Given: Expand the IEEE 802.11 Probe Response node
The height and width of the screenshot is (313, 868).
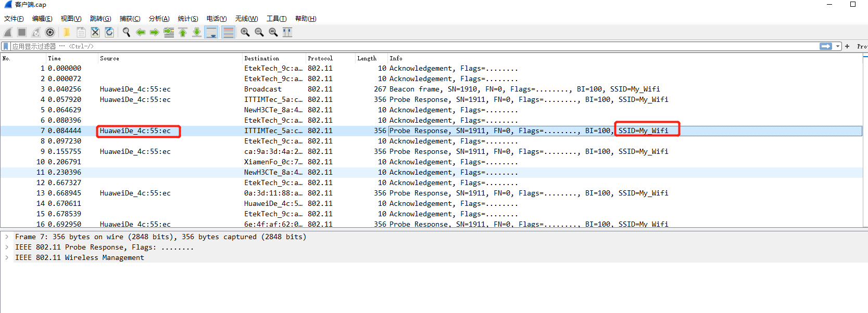Looking at the screenshot, I should coord(7,247).
